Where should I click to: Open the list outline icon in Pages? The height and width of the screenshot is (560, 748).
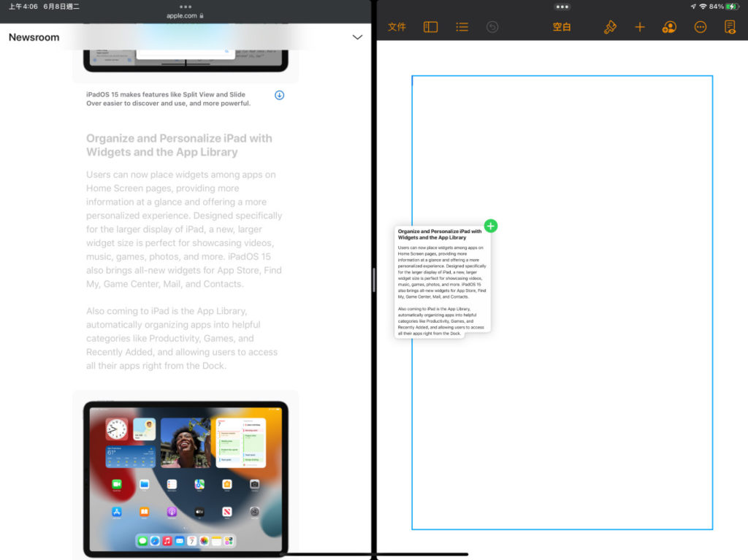pyautogui.click(x=462, y=27)
